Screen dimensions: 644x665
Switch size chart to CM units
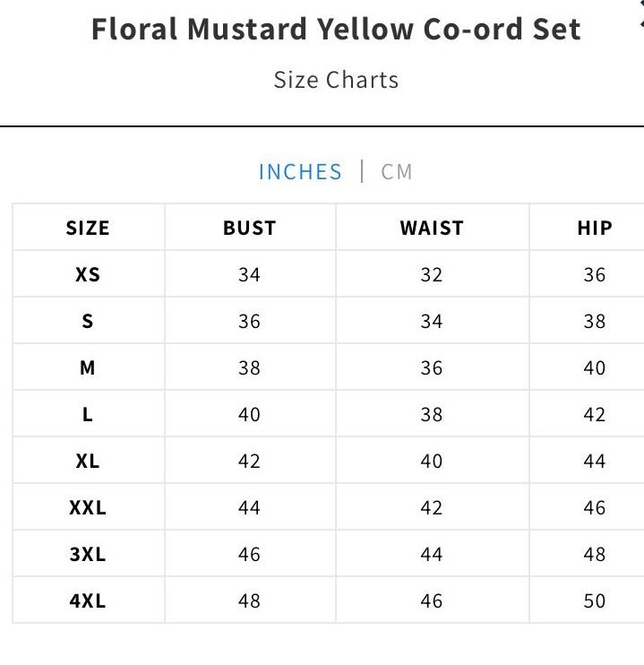pyautogui.click(x=397, y=171)
